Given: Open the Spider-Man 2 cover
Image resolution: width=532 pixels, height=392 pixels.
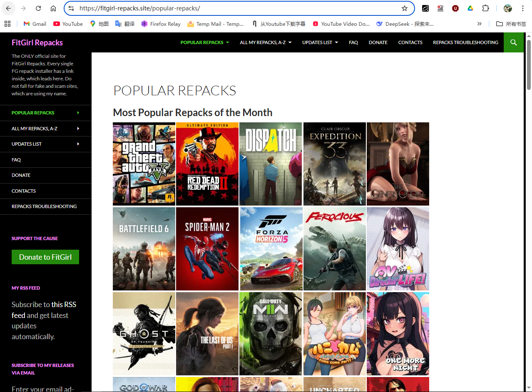Looking at the screenshot, I should point(207,249).
